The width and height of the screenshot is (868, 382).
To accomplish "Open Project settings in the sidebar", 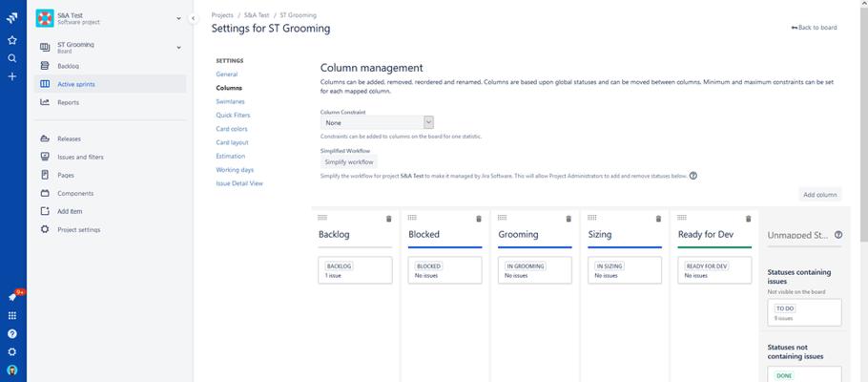I will tap(110, 229).
